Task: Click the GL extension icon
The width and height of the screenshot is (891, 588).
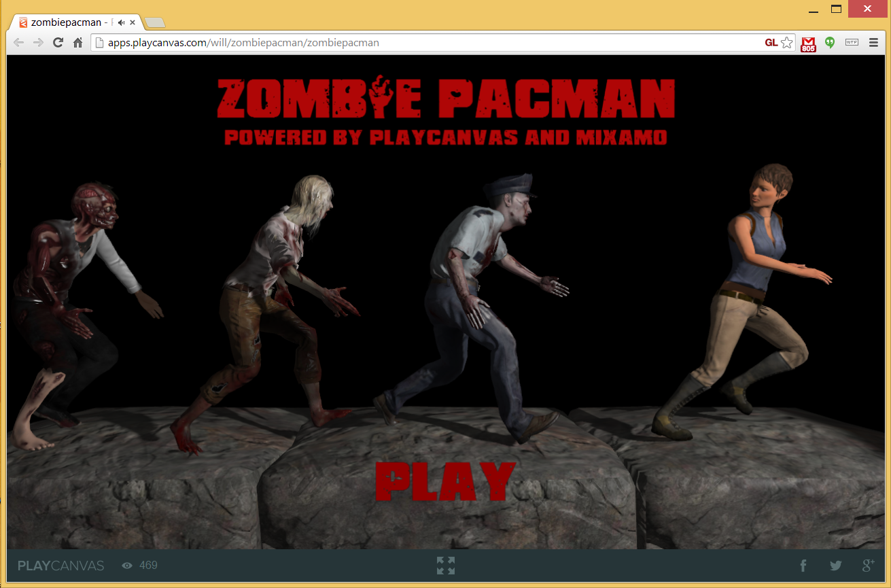Action: pos(771,42)
